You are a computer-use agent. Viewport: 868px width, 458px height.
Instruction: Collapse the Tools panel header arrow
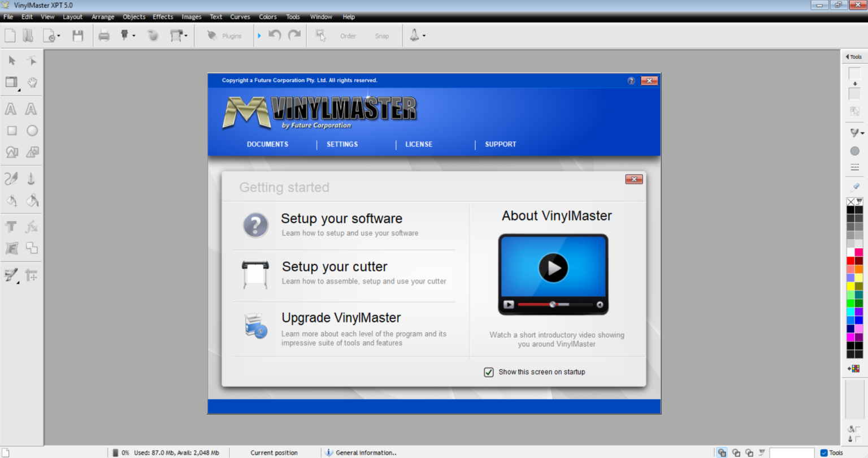[847, 57]
